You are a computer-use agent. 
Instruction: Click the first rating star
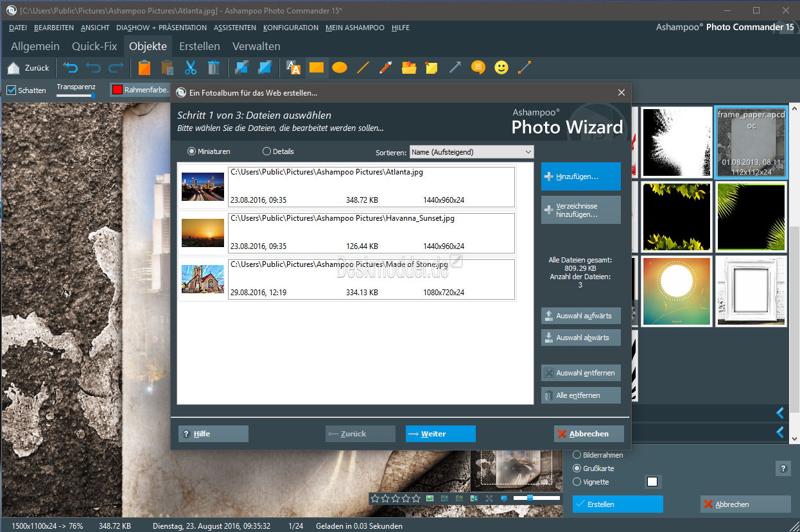(x=375, y=499)
